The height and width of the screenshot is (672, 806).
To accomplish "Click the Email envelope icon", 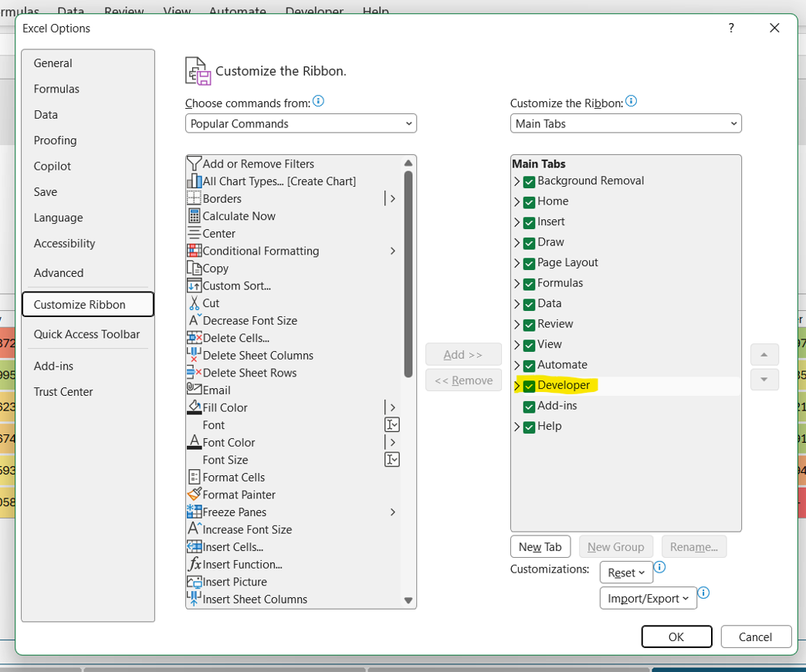I will click(x=194, y=389).
